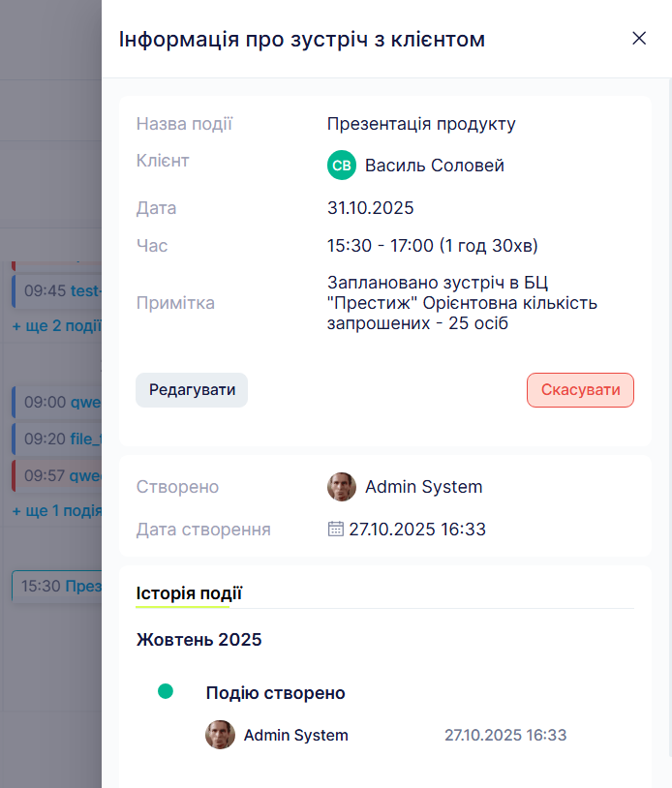Click the event title Презентація продукту
The width and height of the screenshot is (672, 788).
click(421, 124)
